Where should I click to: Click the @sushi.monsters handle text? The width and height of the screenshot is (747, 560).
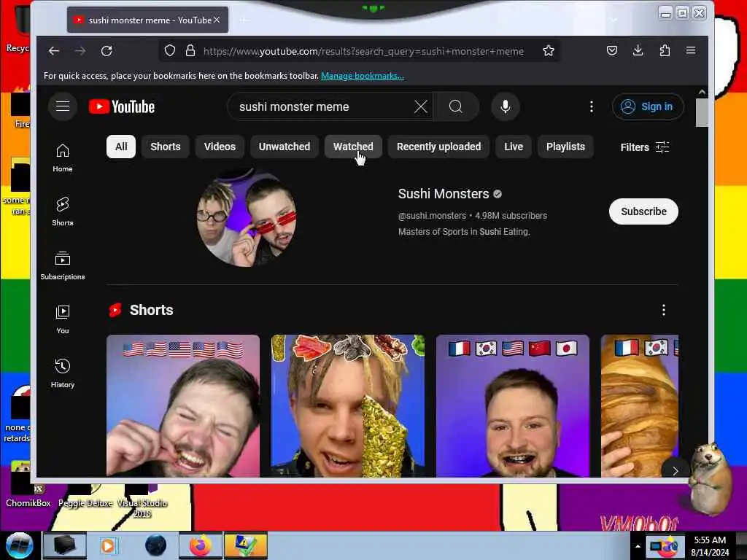432,216
